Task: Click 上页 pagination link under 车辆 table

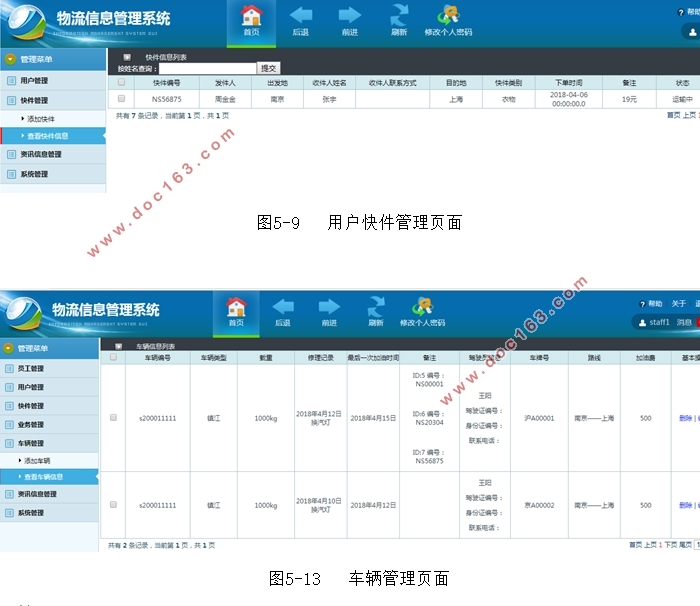Action: (650, 545)
